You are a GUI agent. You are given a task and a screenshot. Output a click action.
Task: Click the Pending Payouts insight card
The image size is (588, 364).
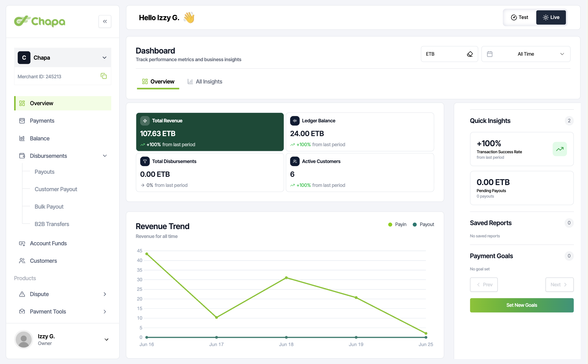(x=522, y=188)
